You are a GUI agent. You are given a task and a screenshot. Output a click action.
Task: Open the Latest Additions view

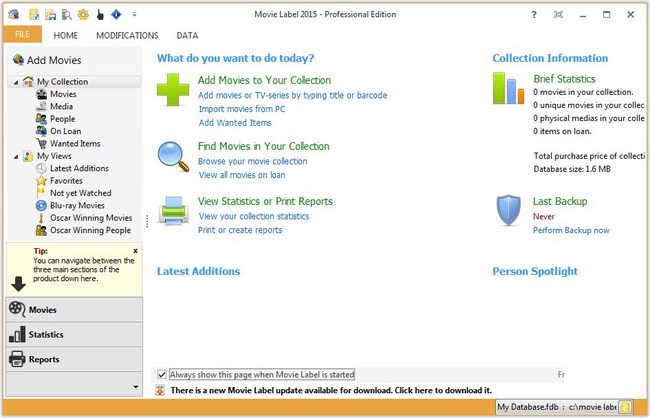[x=73, y=168]
